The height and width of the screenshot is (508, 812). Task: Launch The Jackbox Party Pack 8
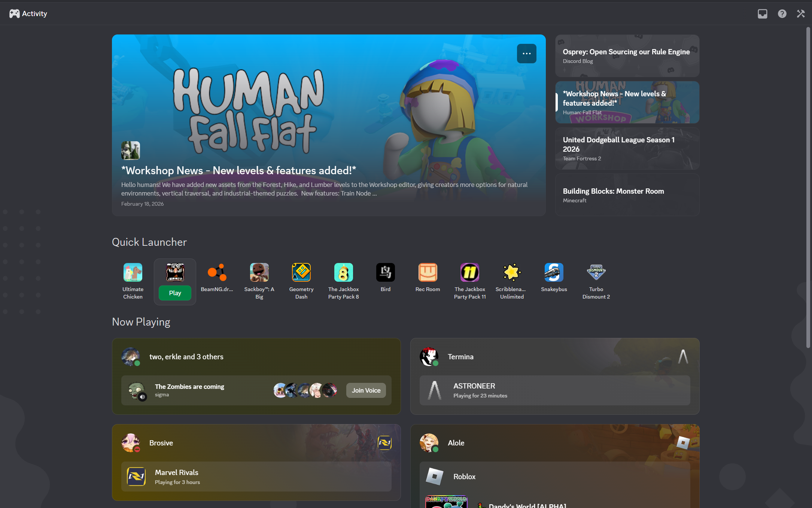tap(344, 272)
